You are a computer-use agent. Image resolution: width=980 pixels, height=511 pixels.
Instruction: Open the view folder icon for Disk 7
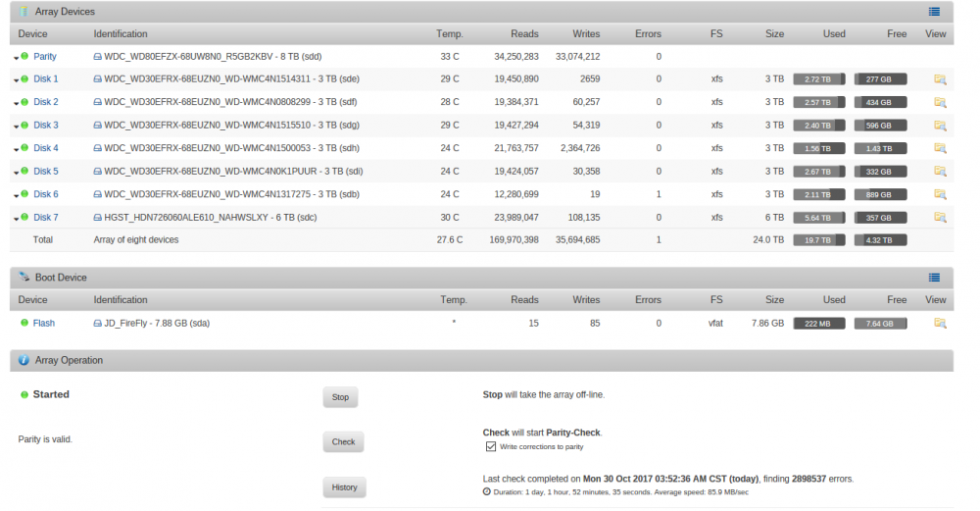[940, 218]
